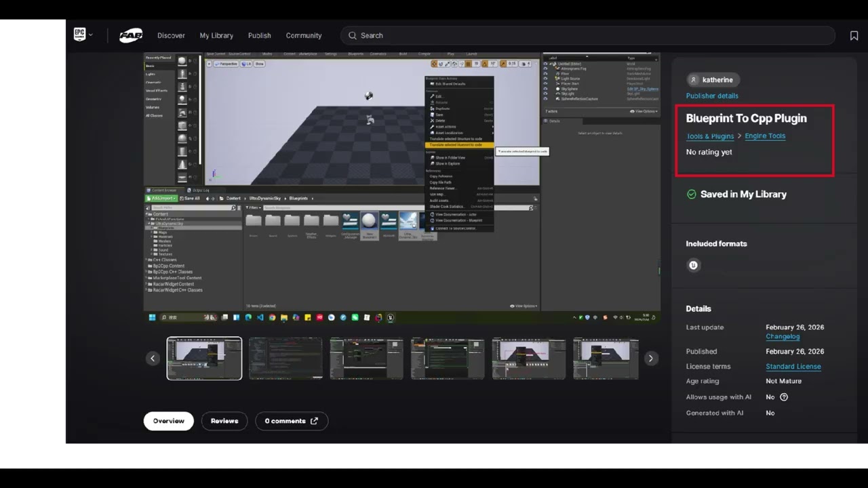Follow the Publisher details link
868x488 pixels.
712,96
